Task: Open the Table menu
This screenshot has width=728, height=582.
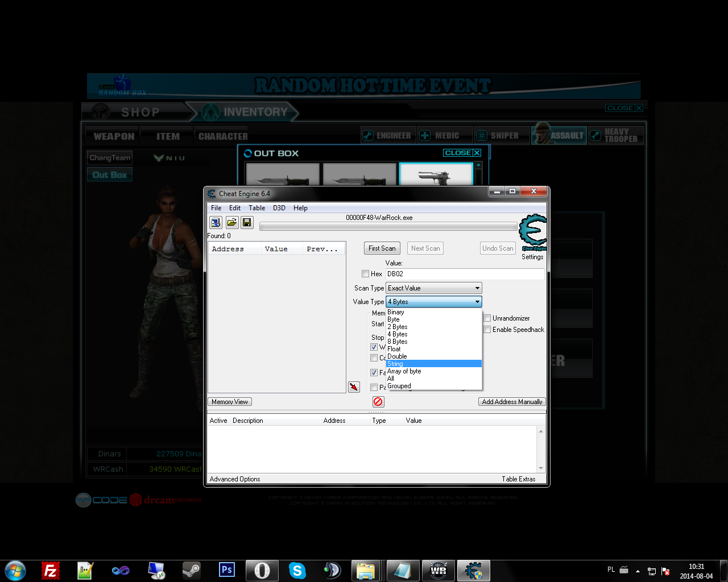Action: [x=257, y=208]
